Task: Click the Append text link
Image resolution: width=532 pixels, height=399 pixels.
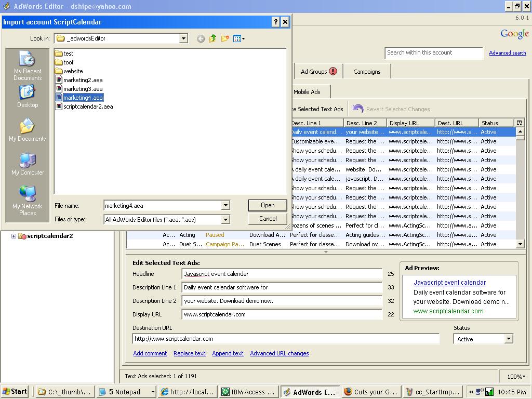Action: (228, 353)
